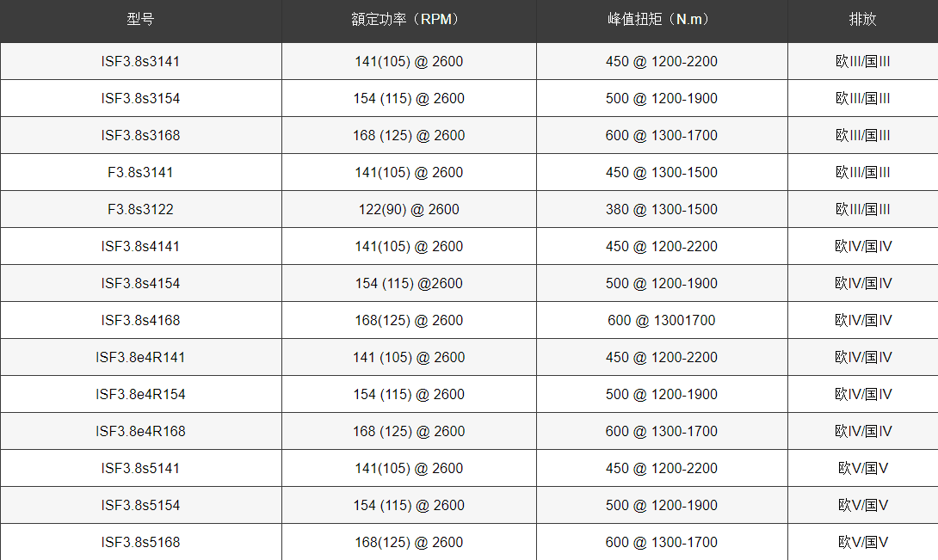Click rated power in ISF3.8e4R168 row
Viewport: 938px width, 560px height.
(409, 431)
